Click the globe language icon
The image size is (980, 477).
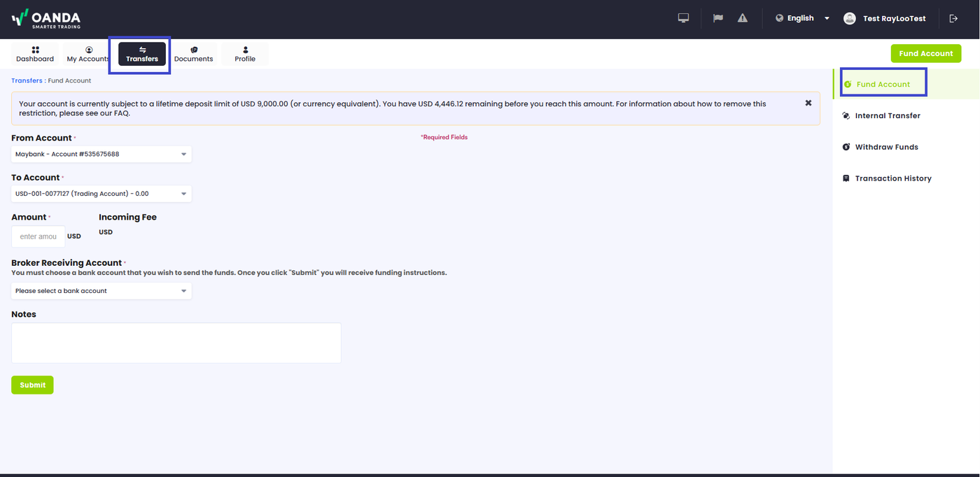pyautogui.click(x=779, y=18)
